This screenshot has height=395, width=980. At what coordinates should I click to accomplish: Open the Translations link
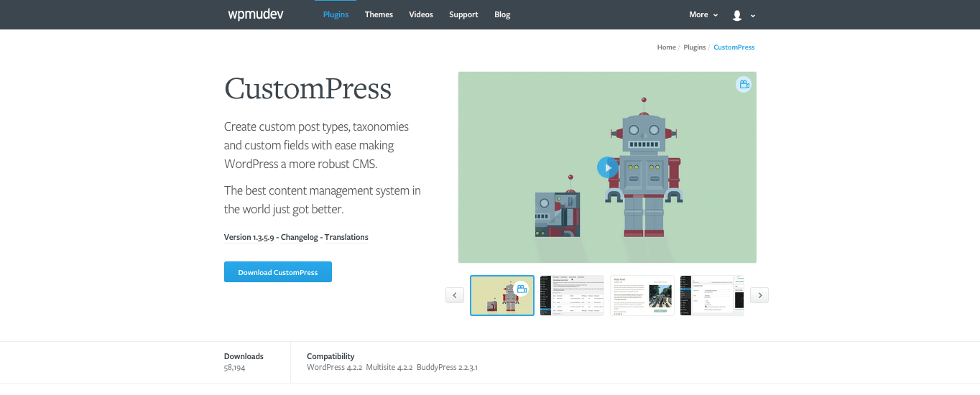click(x=346, y=237)
